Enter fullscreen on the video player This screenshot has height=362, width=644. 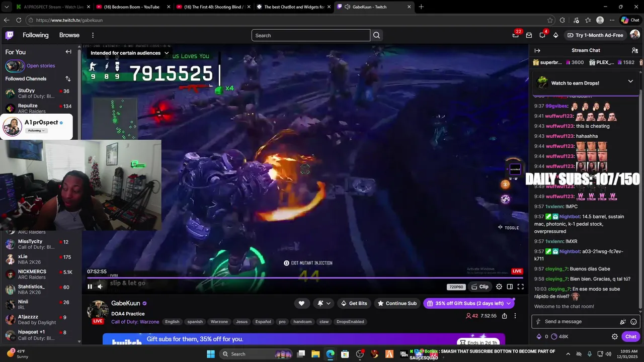tap(521, 287)
